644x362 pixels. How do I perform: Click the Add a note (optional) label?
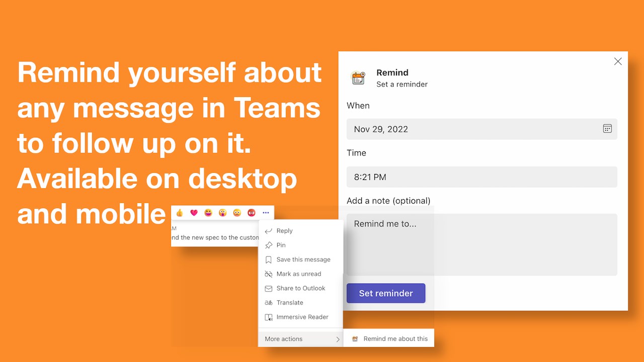388,201
